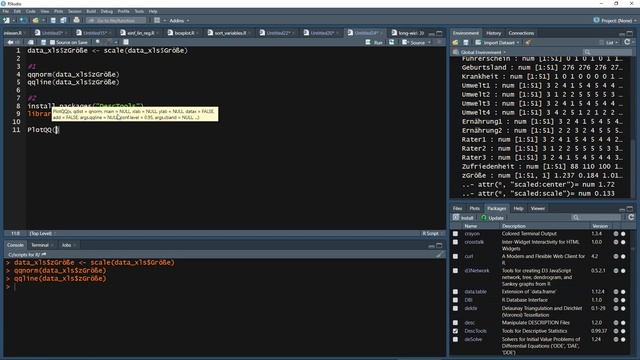Maximize the source editor pane icon
640x360 pixels.
439,33
